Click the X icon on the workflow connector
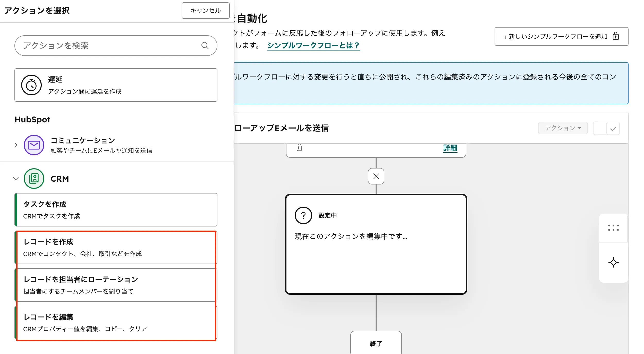644x354 pixels. click(x=376, y=176)
